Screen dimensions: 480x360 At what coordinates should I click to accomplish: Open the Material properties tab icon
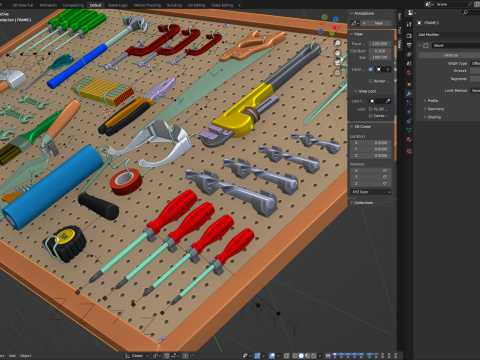coord(409,139)
